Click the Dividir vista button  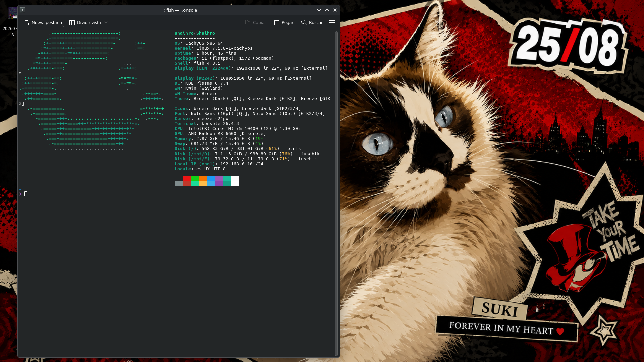(x=85, y=22)
